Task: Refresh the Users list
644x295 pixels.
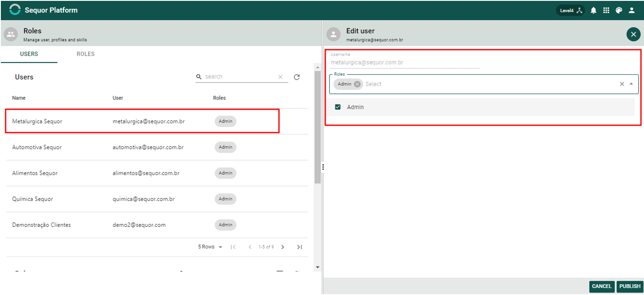Action: pos(297,77)
